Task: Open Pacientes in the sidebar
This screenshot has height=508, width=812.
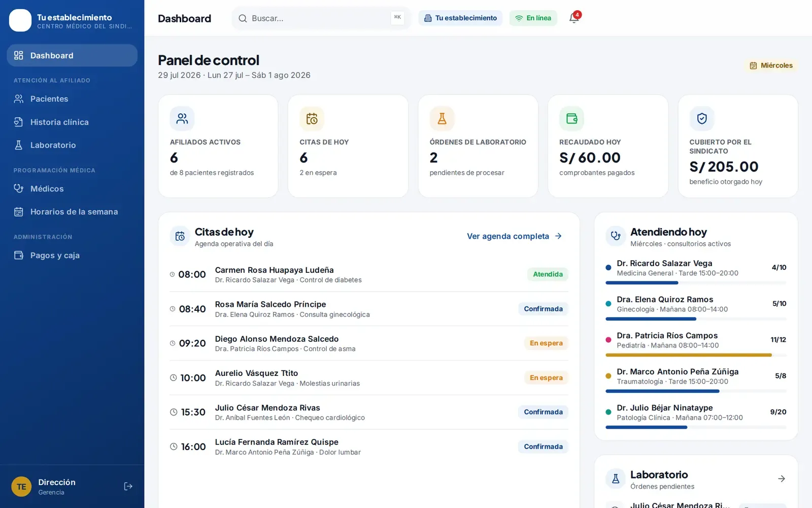Action: click(x=72, y=99)
